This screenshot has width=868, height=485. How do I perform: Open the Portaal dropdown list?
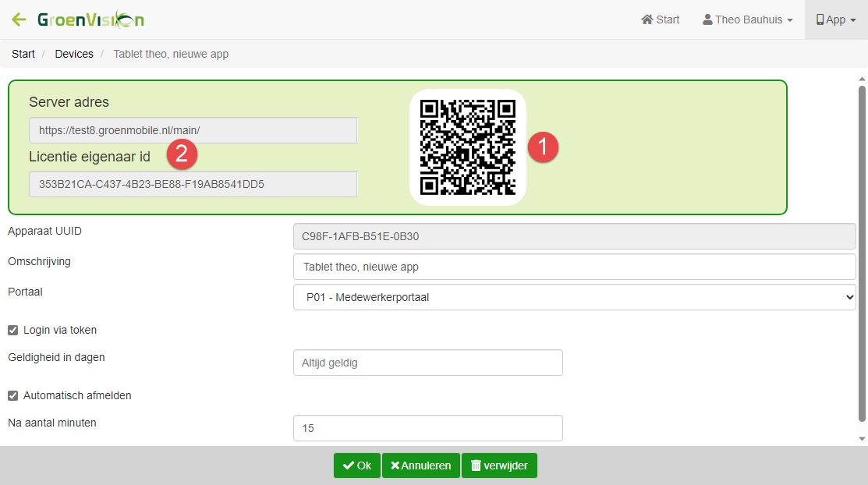click(574, 297)
